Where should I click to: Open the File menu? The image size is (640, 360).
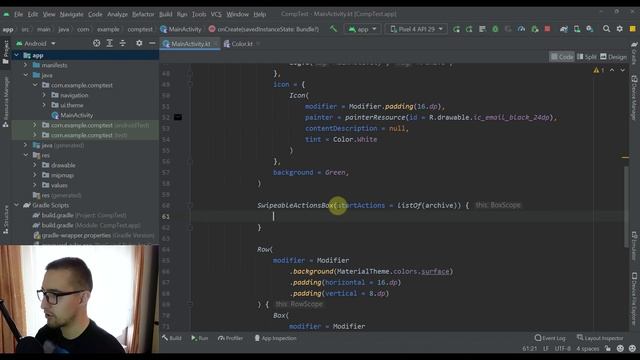click(19, 14)
